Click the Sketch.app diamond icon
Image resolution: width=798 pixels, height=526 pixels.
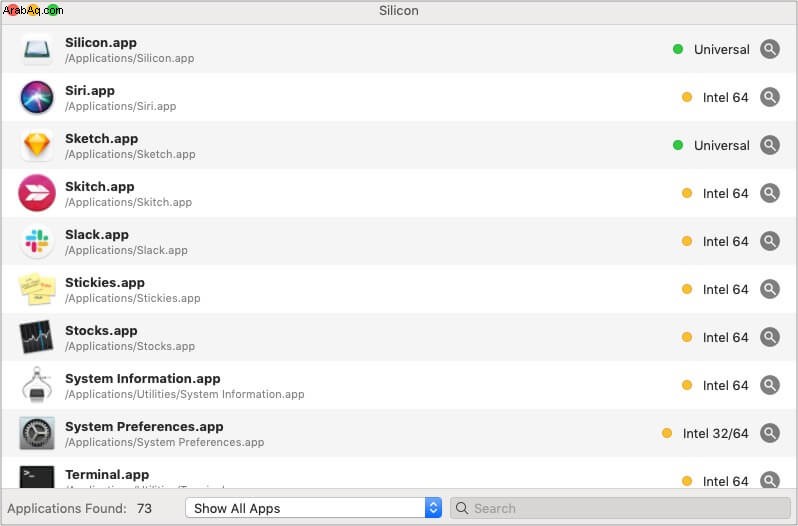pyautogui.click(x=37, y=145)
